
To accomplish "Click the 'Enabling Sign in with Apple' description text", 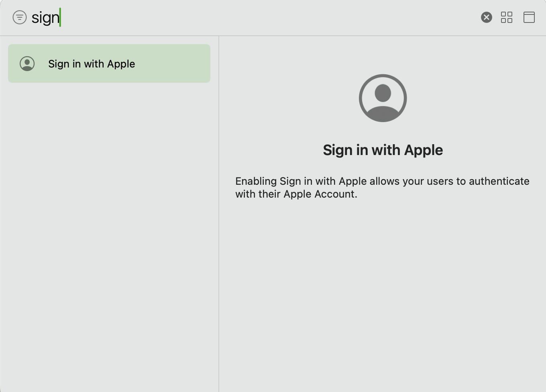I will click(x=382, y=188).
